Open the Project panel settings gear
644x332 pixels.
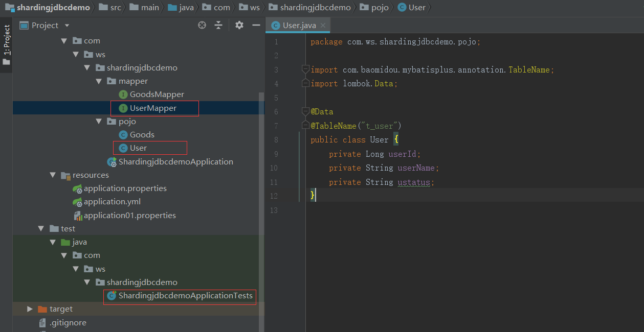(238, 25)
